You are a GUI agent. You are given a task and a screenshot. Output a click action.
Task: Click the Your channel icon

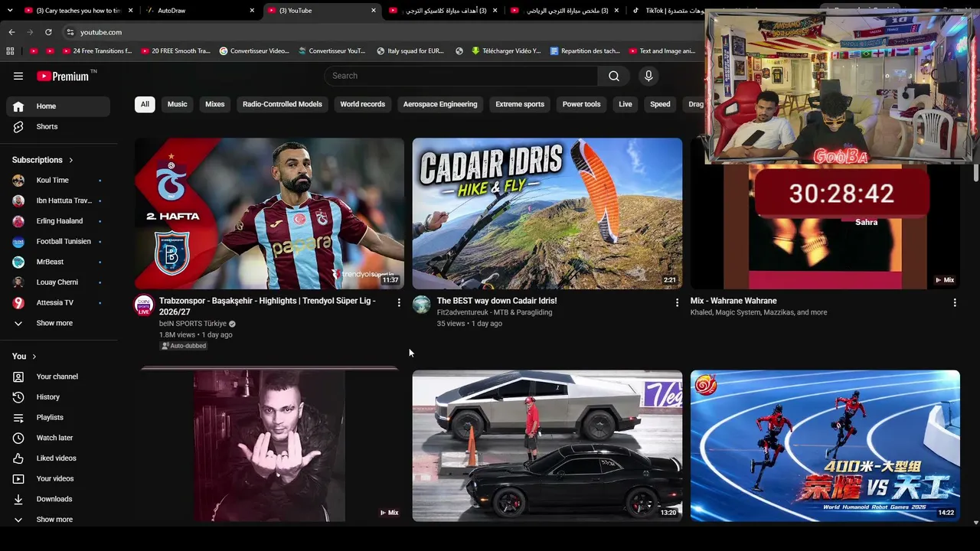pyautogui.click(x=18, y=377)
